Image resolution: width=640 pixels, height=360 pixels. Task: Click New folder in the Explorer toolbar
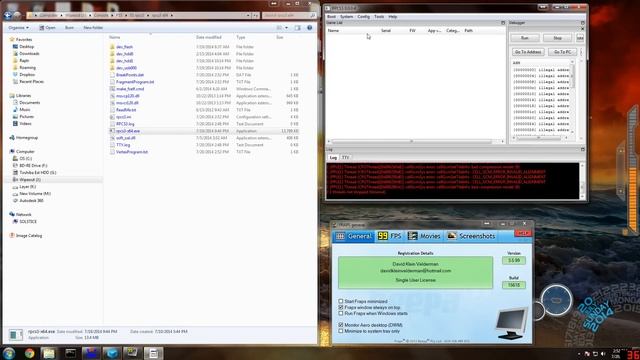click(x=93, y=28)
